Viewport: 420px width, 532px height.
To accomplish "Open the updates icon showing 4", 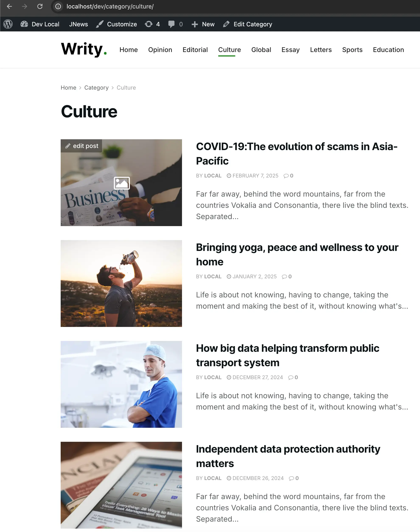I will click(148, 24).
